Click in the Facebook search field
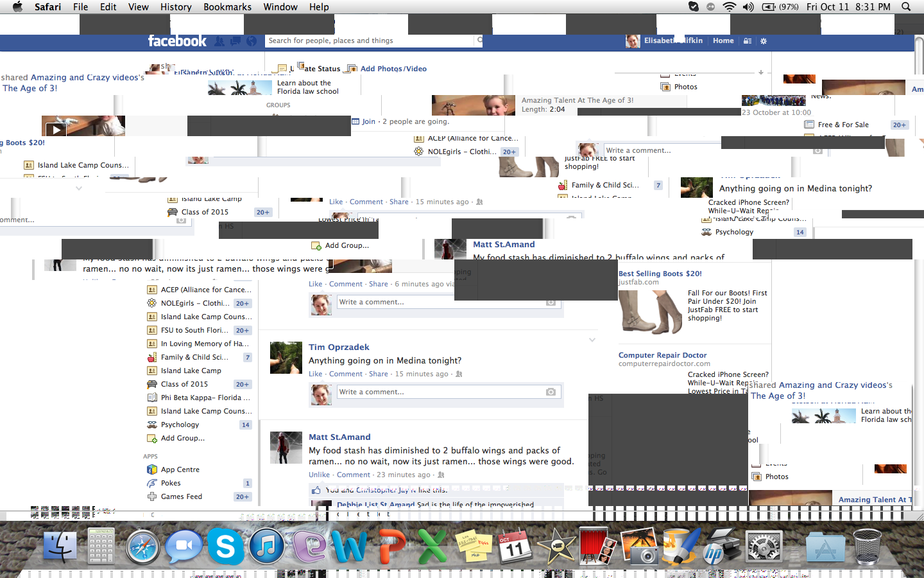924x578 pixels. (370, 40)
